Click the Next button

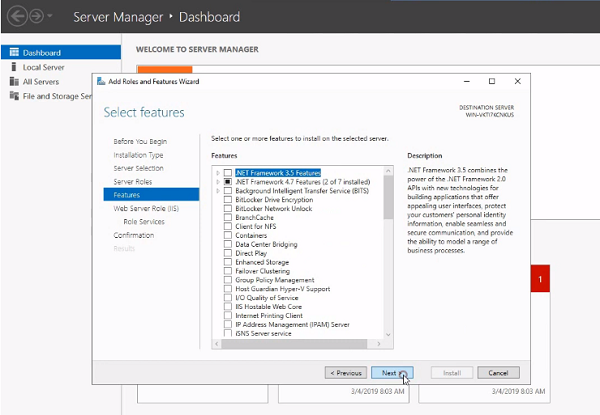[x=392, y=373]
